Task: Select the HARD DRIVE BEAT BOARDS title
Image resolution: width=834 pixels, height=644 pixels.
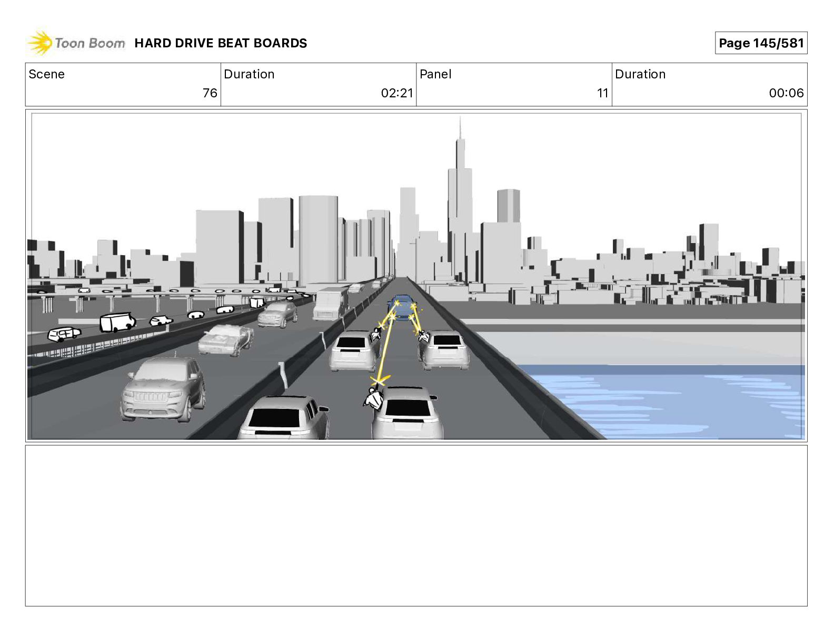Action: (221, 43)
